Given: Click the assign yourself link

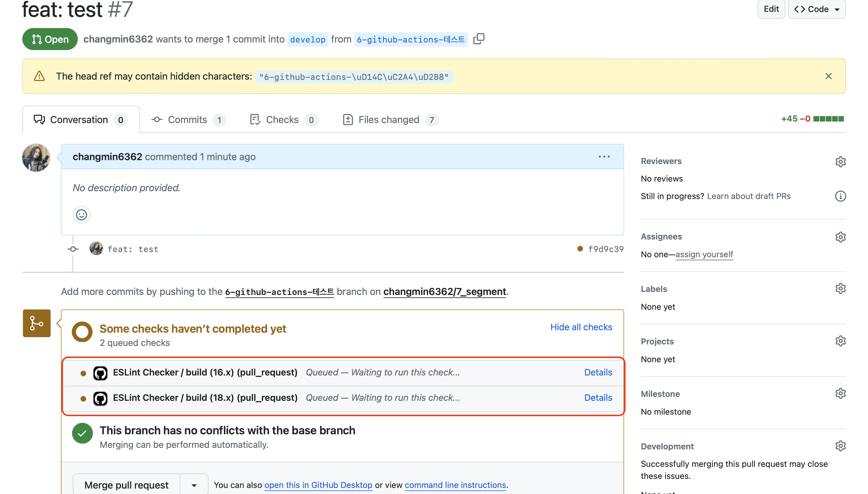Looking at the screenshot, I should [x=704, y=254].
